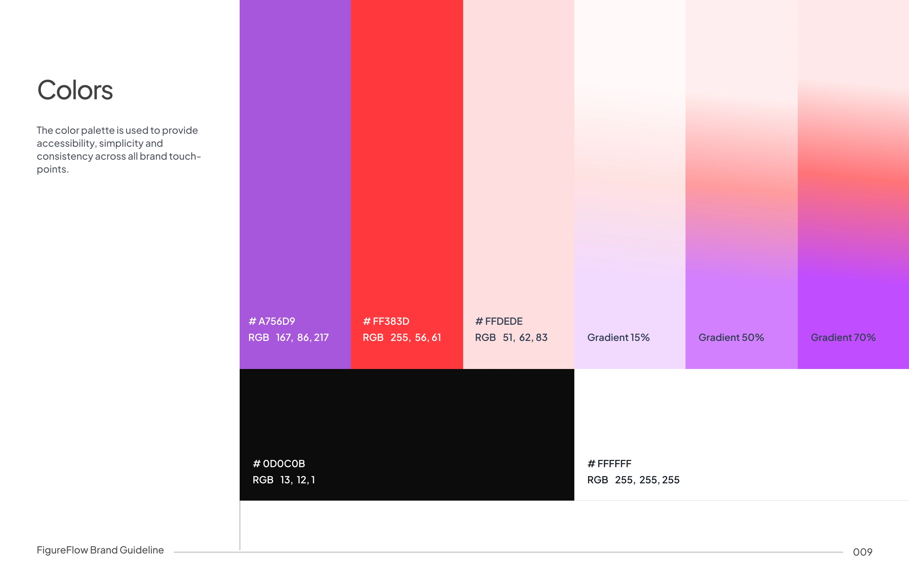Click page number 009

point(863,552)
